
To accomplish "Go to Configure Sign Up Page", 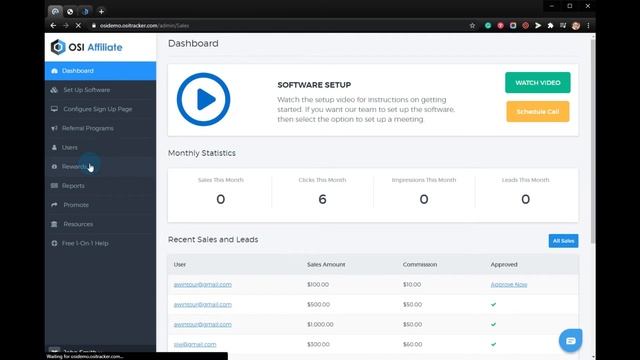I will coord(100,109).
